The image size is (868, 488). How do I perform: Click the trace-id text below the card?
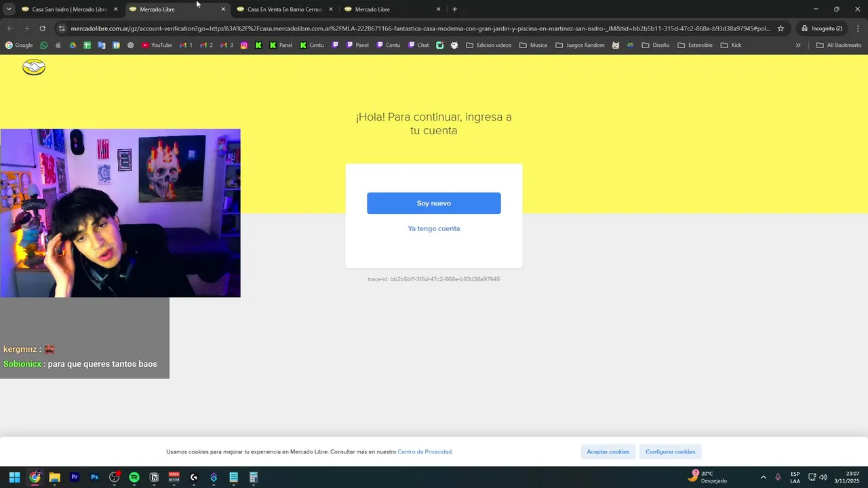point(434,279)
